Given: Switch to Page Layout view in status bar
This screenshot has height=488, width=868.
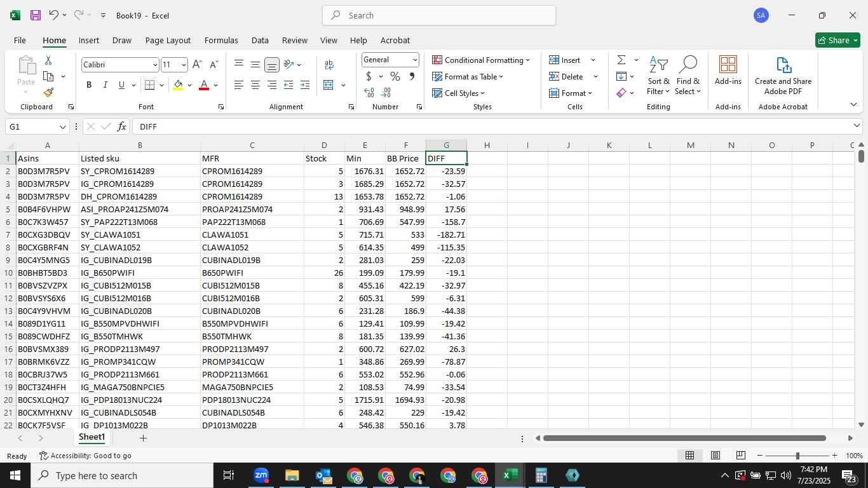Looking at the screenshot, I should [x=715, y=456].
